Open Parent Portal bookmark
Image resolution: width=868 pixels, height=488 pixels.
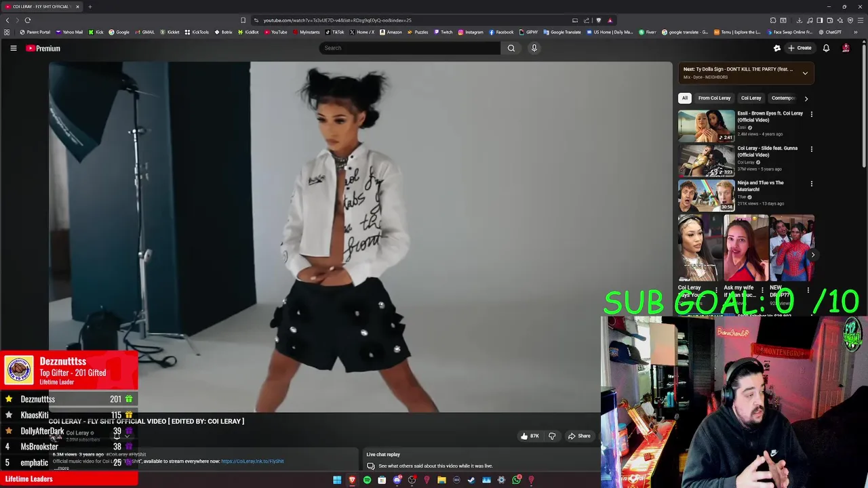pyautogui.click(x=35, y=32)
